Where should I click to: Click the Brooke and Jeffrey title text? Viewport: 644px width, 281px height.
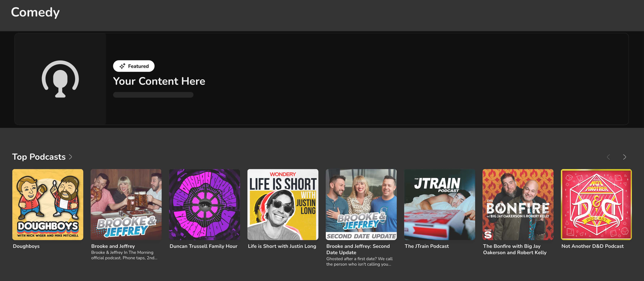[x=113, y=246]
